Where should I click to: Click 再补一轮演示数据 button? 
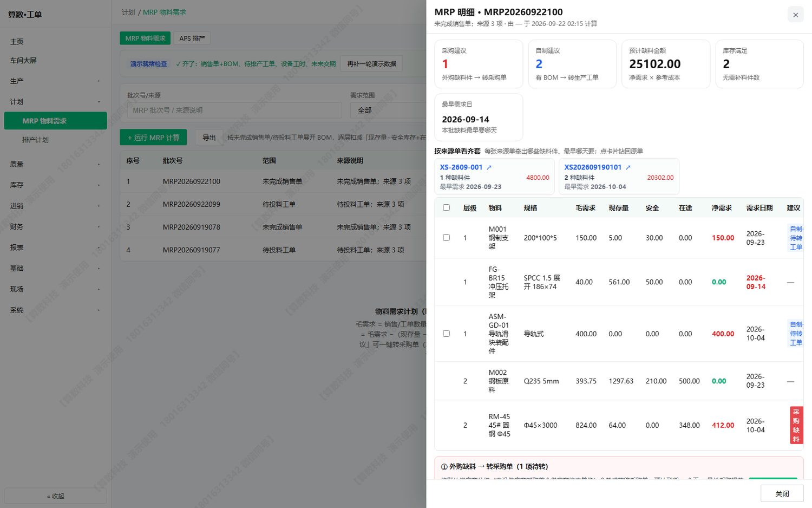tap(371, 64)
